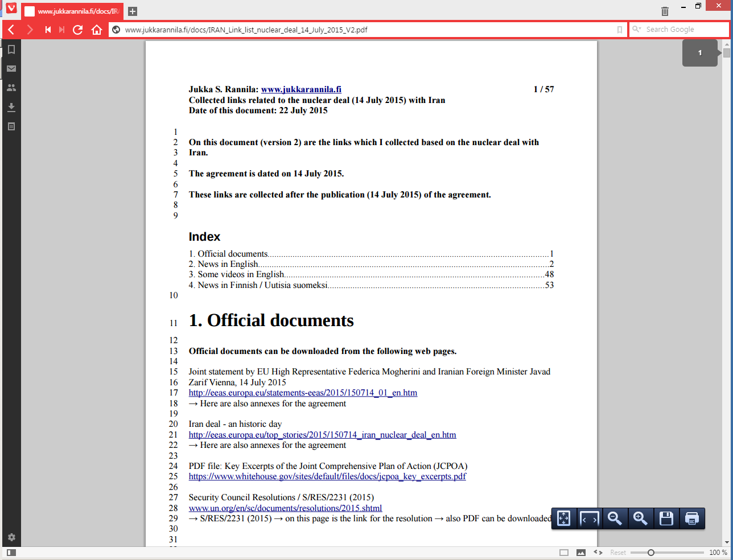
Task: Click the "1 / 57" page count
Action: (x=543, y=89)
